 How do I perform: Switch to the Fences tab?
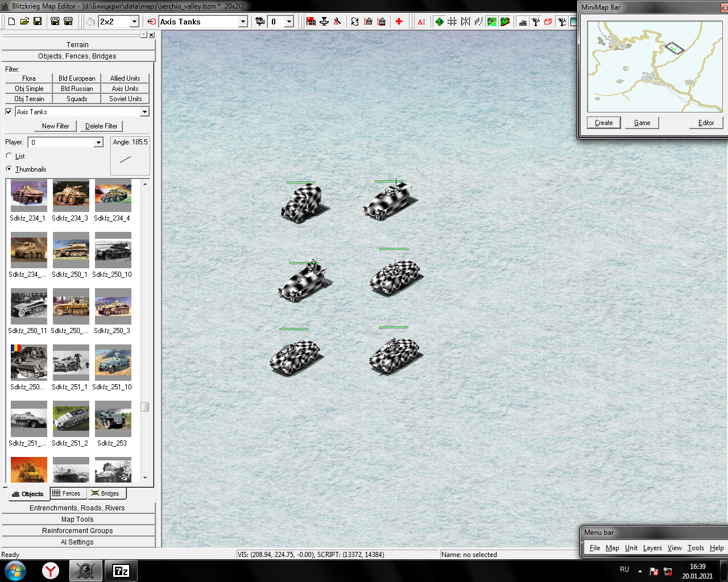(x=68, y=493)
